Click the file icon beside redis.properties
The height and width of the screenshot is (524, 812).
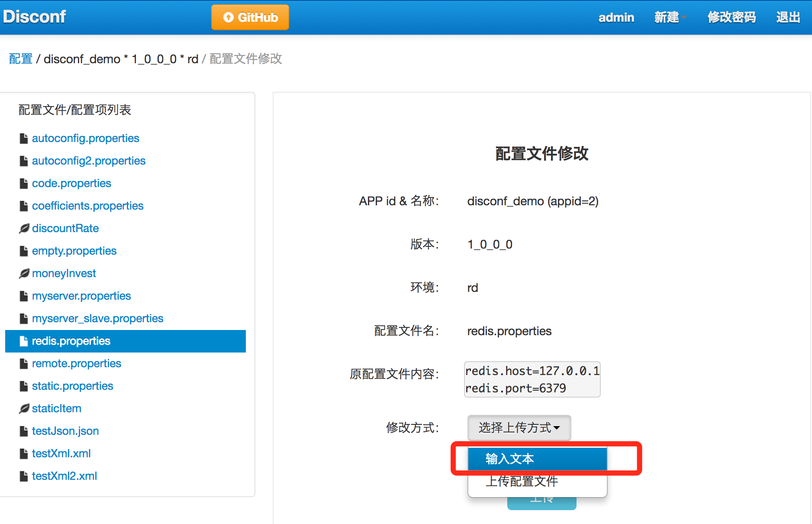click(24, 341)
